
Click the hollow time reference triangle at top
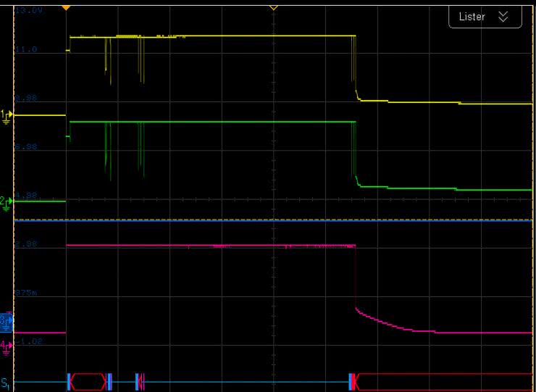[x=273, y=7]
